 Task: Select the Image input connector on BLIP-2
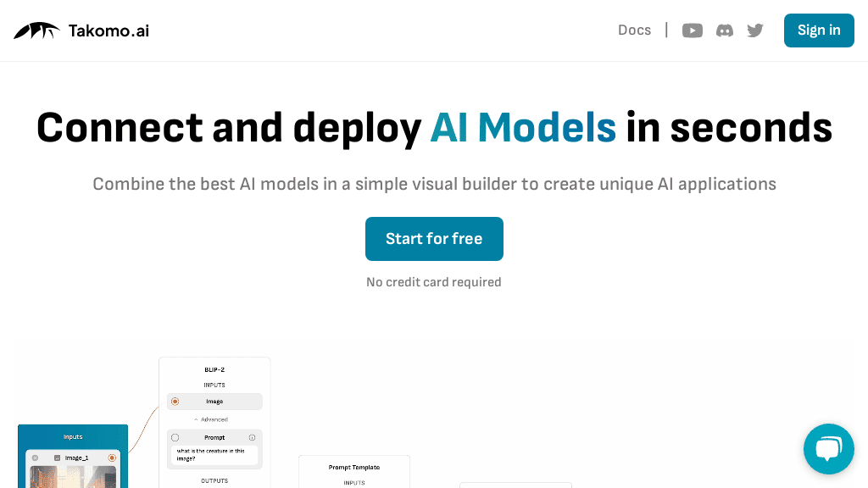tap(175, 402)
